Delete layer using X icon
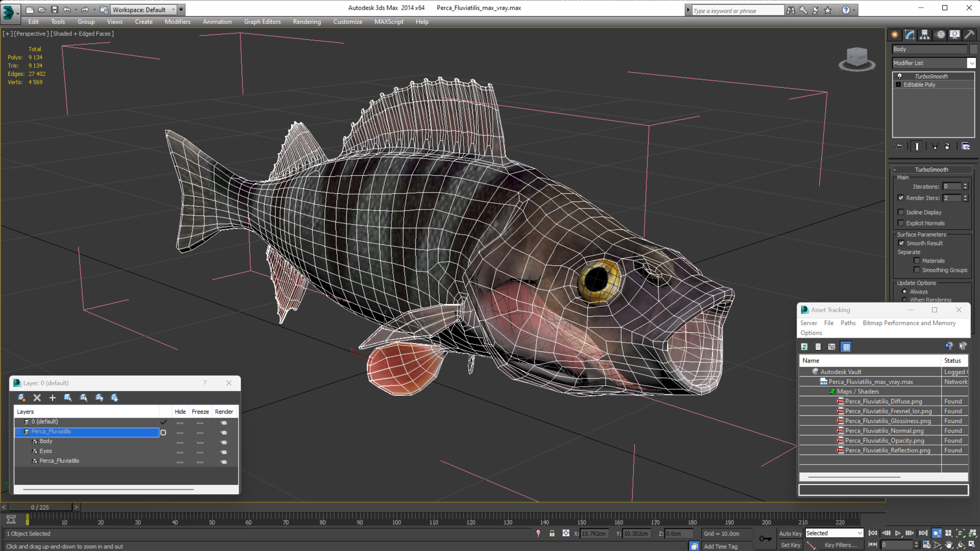The width and height of the screenshot is (980, 551). (37, 398)
